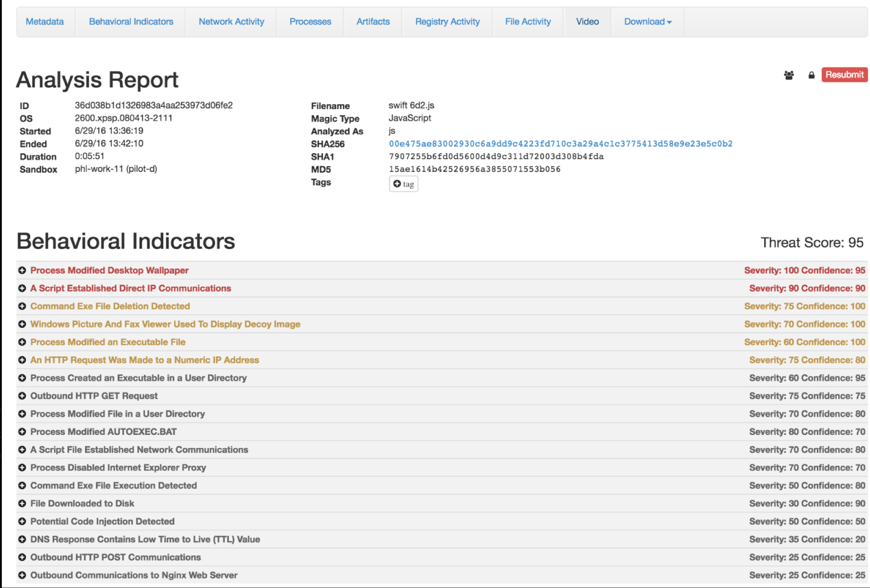Click plus icon beside Outbound HTTP GET Request
Screen dimensions: 870x588
point(22,396)
